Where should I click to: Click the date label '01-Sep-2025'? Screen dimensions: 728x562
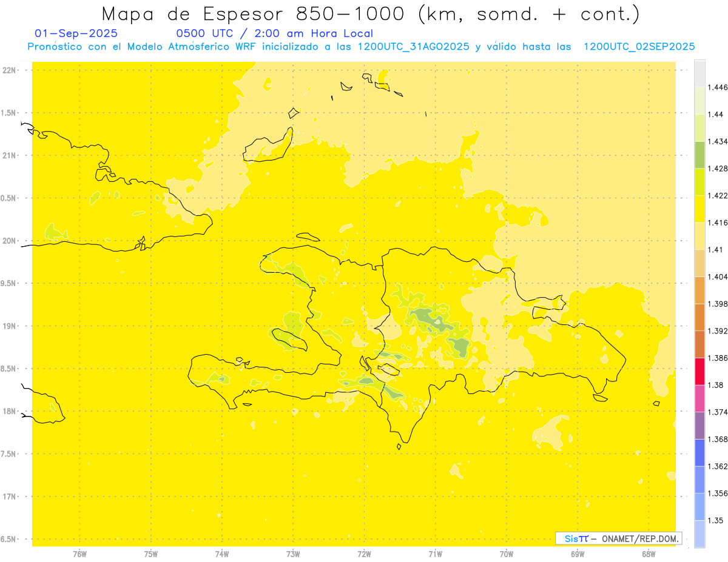click(76, 33)
